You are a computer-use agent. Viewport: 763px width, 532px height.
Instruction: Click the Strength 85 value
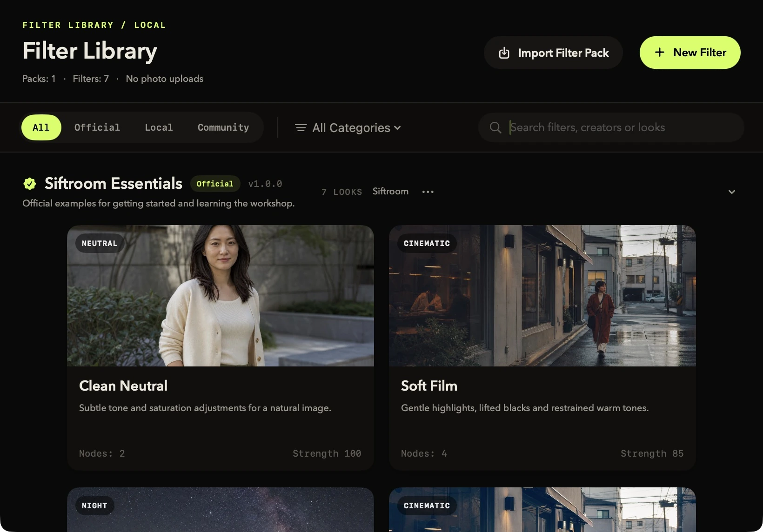pyautogui.click(x=652, y=453)
